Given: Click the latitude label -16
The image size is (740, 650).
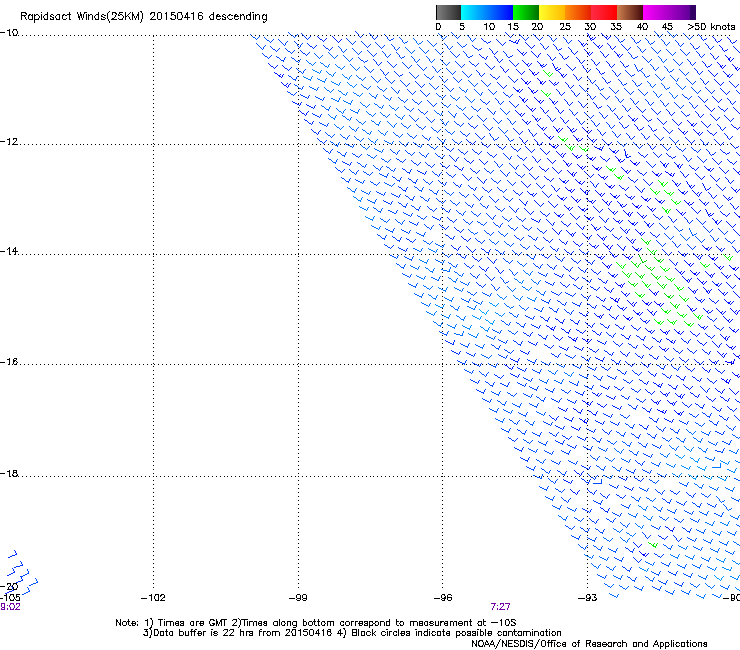Looking at the screenshot, I should click(x=9, y=362).
